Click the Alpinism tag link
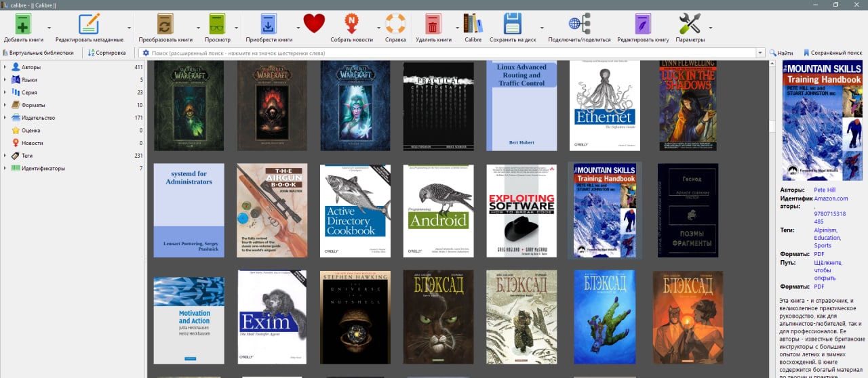 pos(826,230)
